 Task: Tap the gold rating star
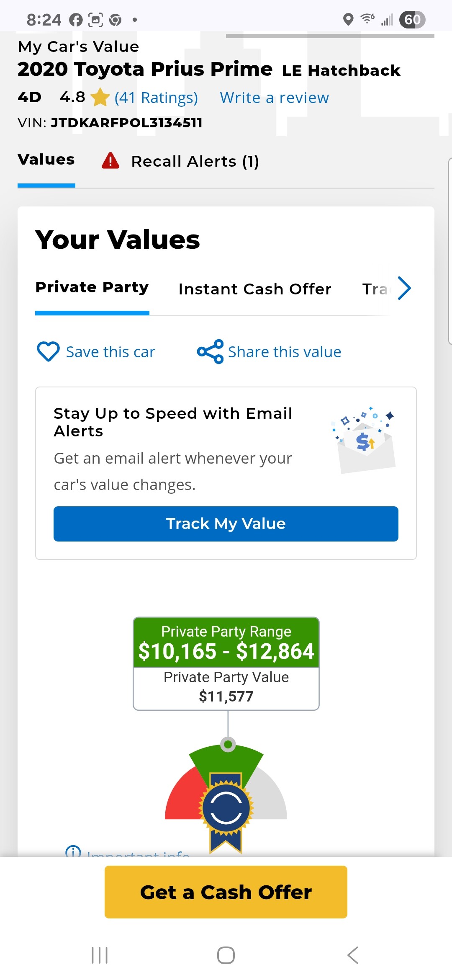[x=100, y=97]
